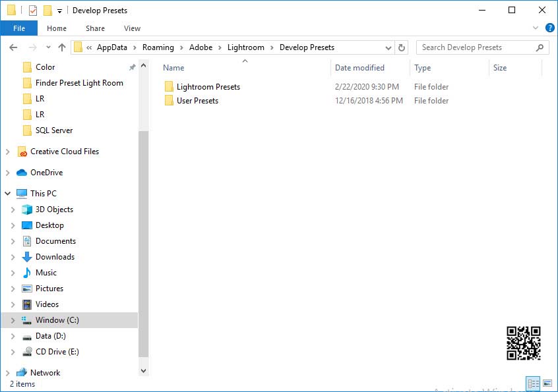Select the OneDrive cloud icon in sidebar
Screen dimensions: 558x392
point(22,173)
